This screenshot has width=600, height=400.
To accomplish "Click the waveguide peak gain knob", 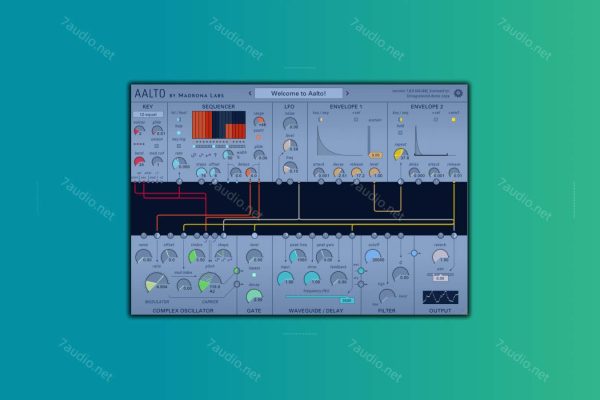I will tap(324, 256).
